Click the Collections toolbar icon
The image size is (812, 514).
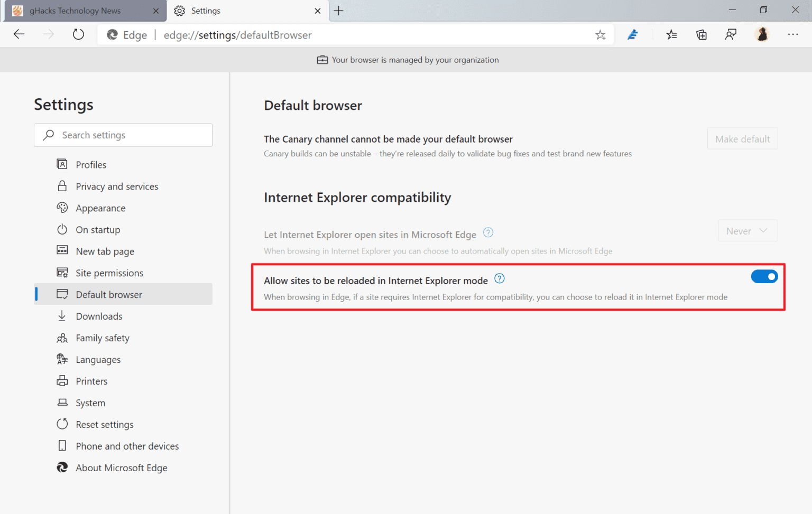click(701, 34)
